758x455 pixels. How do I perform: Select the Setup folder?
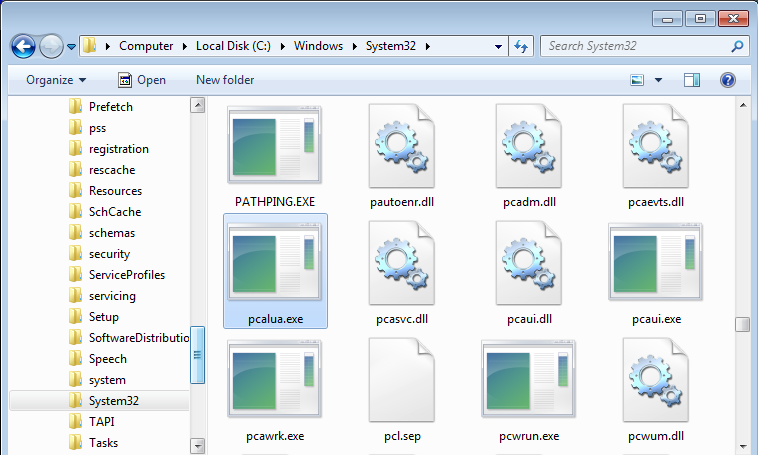coord(103,317)
